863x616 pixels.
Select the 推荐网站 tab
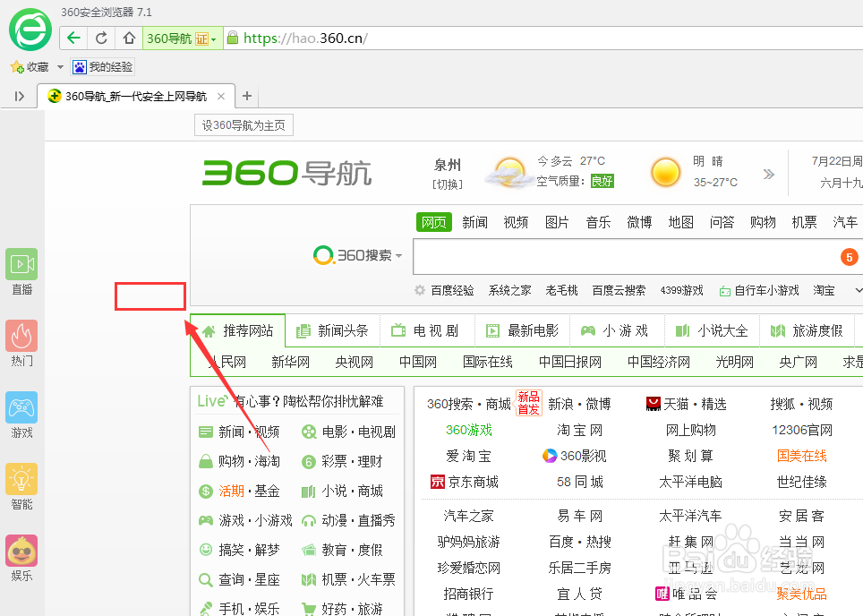click(238, 330)
